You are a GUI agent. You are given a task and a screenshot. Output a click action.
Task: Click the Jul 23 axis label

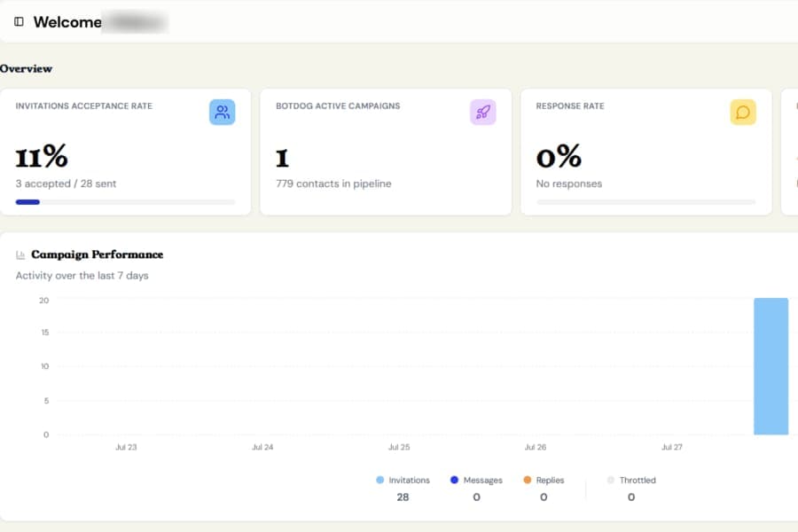[126, 447]
